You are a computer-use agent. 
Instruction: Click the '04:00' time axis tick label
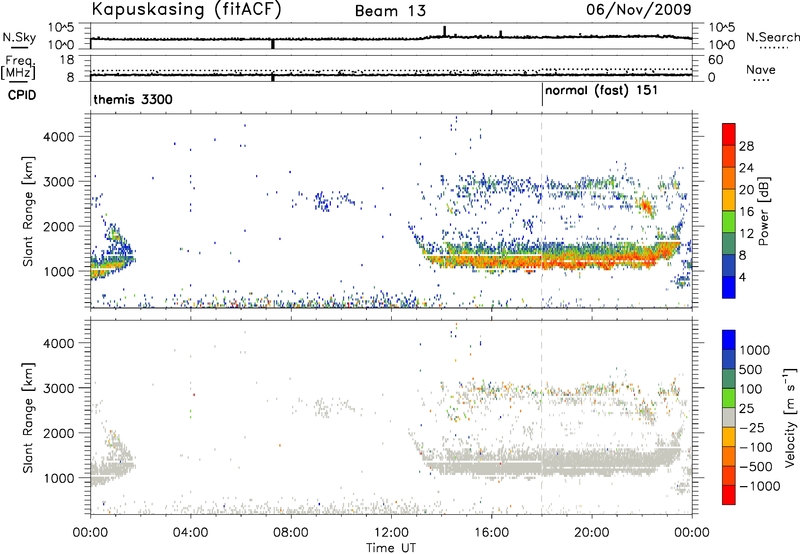click(x=190, y=533)
